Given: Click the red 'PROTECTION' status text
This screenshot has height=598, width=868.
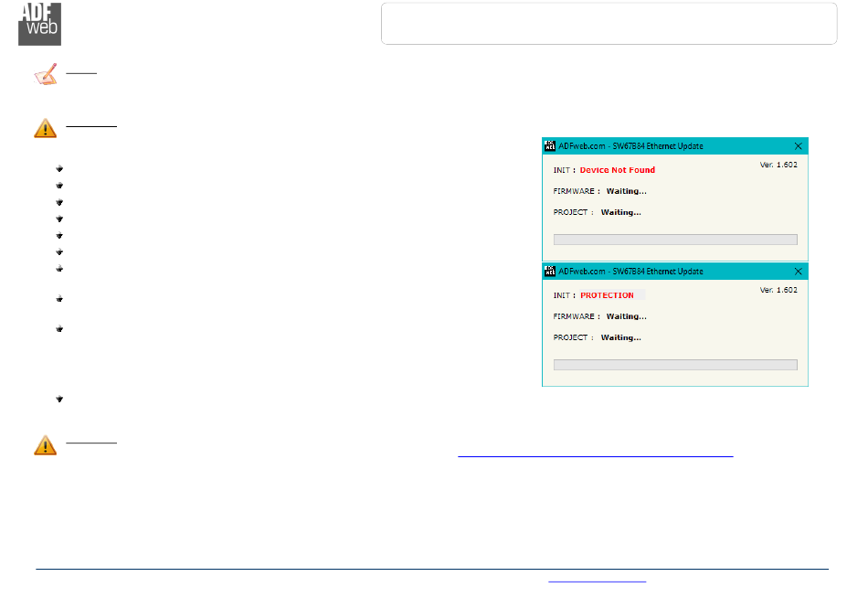Looking at the screenshot, I should 607,295.
